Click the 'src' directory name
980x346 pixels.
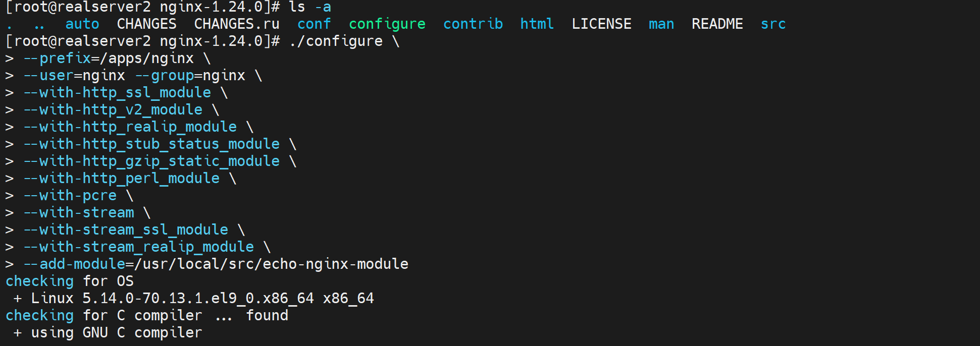[773, 24]
